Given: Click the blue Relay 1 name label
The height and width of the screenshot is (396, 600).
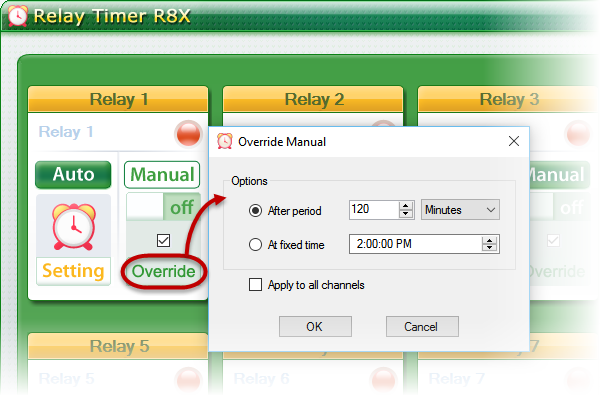Looking at the screenshot, I should [66, 132].
